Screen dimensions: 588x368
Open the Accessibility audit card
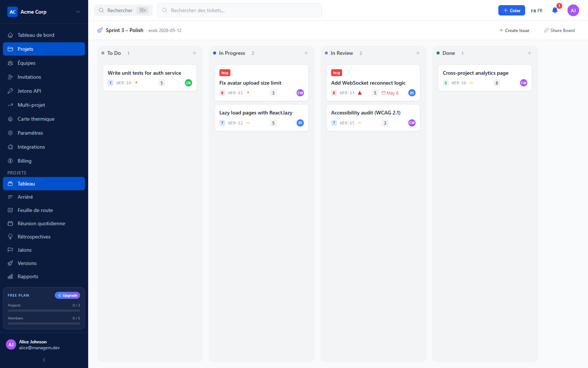[x=373, y=118]
